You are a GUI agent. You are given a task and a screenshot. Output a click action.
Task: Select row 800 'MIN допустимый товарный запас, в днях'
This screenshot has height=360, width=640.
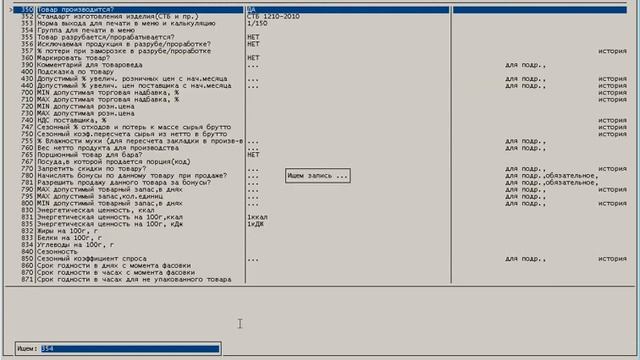point(320,203)
